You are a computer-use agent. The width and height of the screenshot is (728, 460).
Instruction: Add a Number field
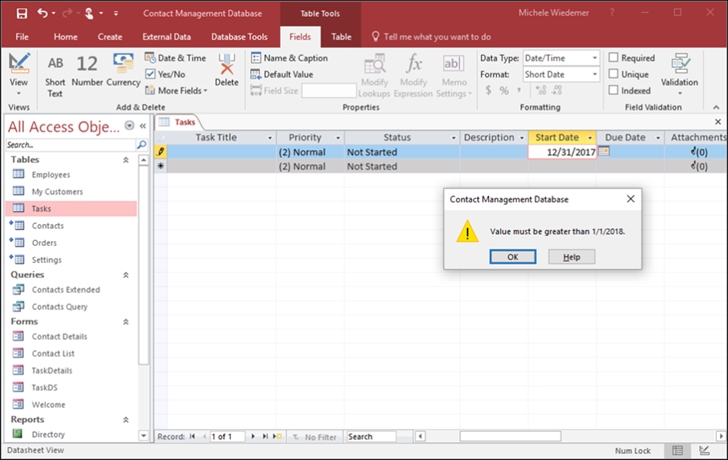(x=87, y=71)
